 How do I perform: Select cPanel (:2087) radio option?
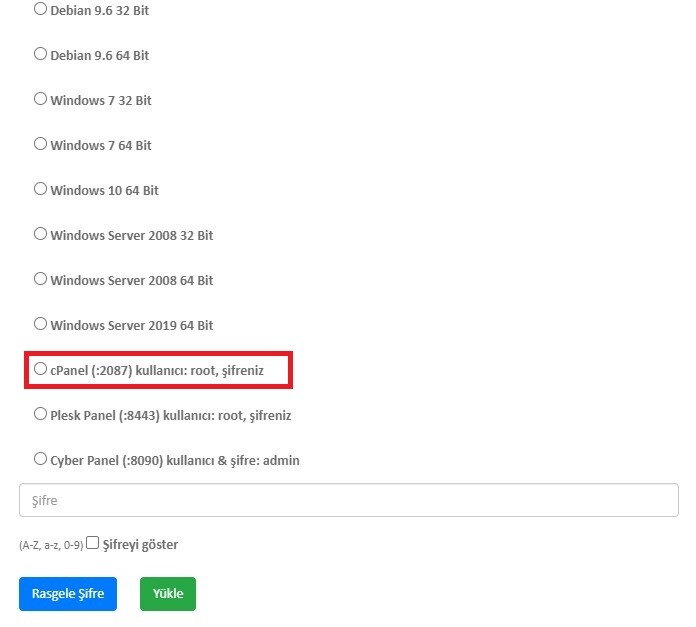(40, 369)
